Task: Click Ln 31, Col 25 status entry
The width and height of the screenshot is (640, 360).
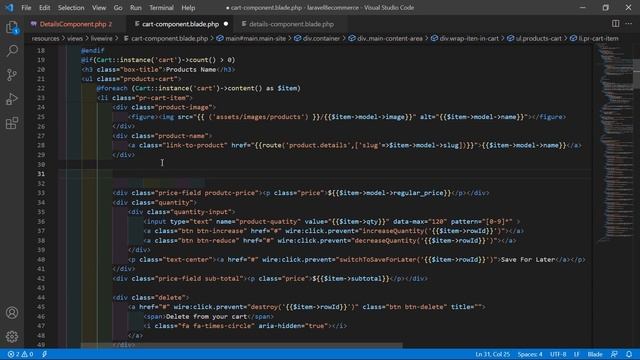Action: pyautogui.click(x=492, y=354)
